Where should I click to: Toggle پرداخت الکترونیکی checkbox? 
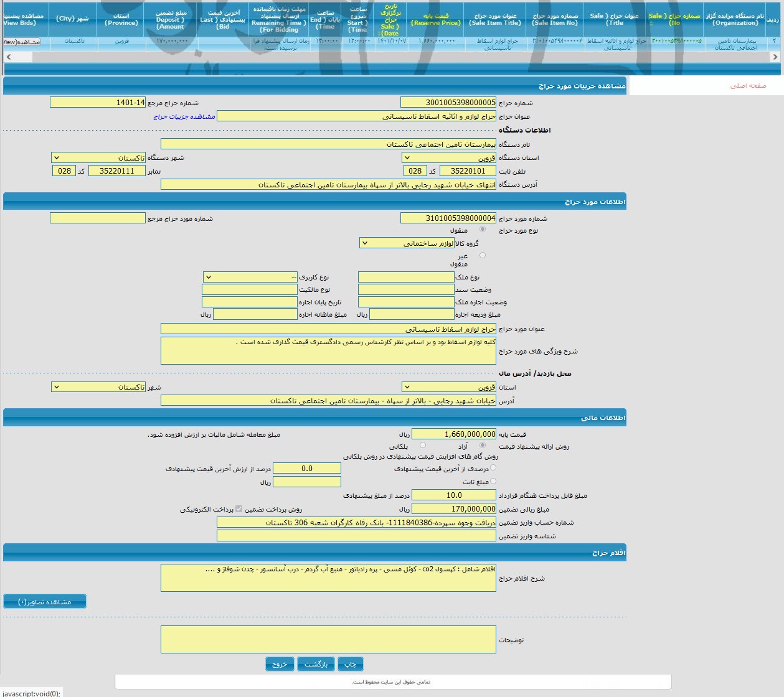pos(239,509)
